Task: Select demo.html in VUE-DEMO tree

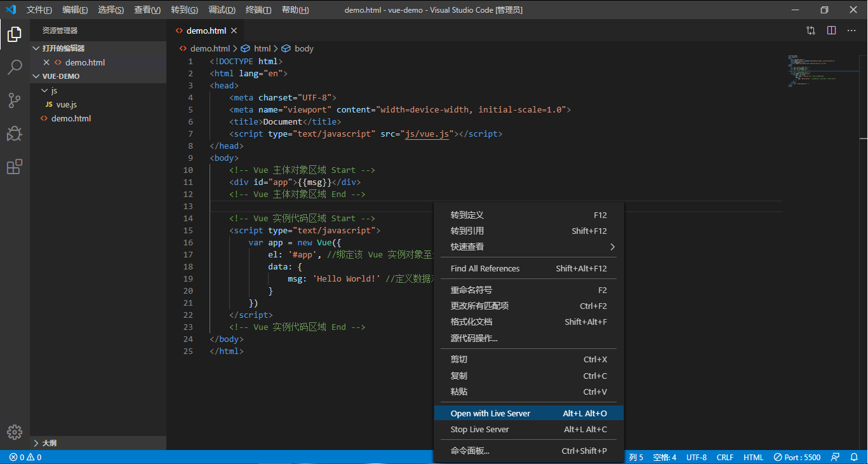Action: (x=99, y=118)
